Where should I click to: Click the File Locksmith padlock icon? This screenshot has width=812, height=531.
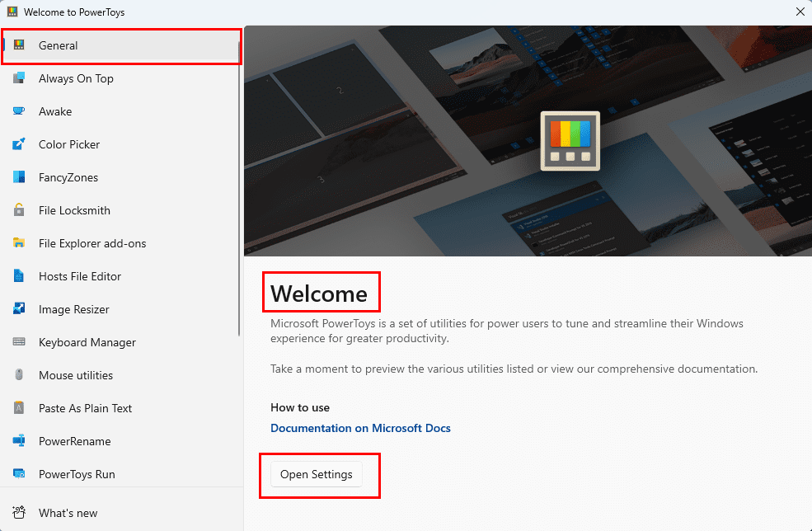point(19,209)
